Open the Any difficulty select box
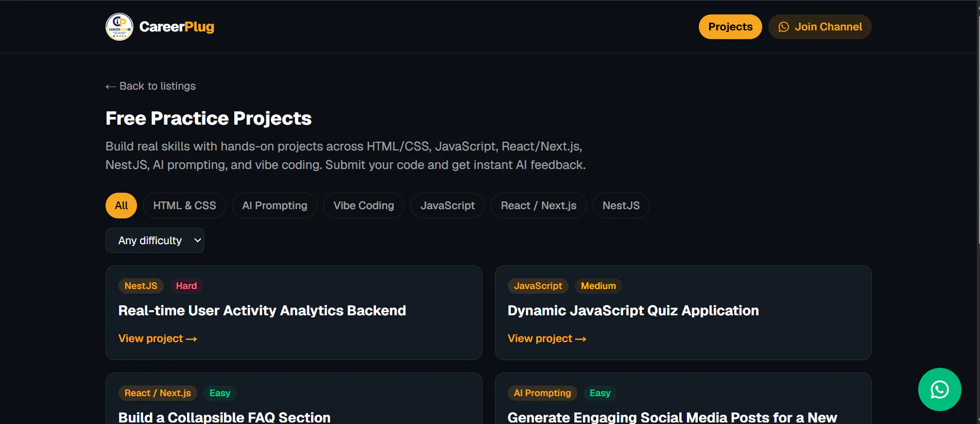Viewport: 980px width, 424px height. (x=155, y=241)
